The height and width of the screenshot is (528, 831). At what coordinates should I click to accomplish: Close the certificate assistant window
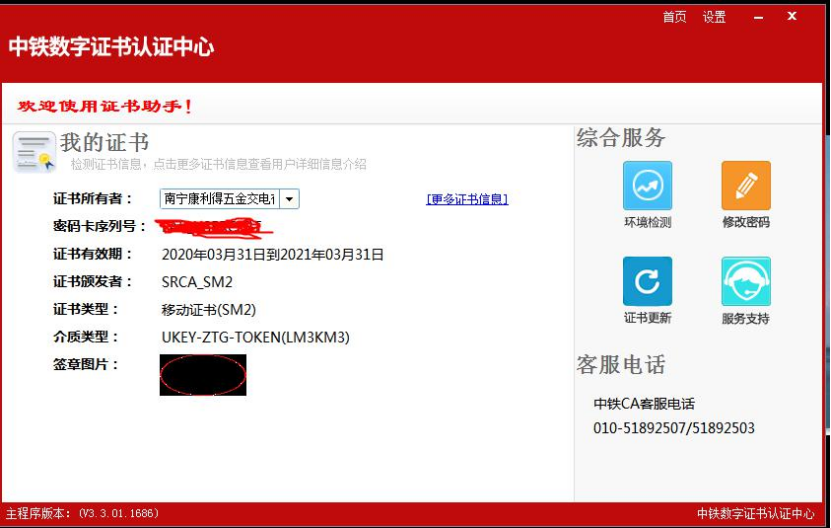792,16
